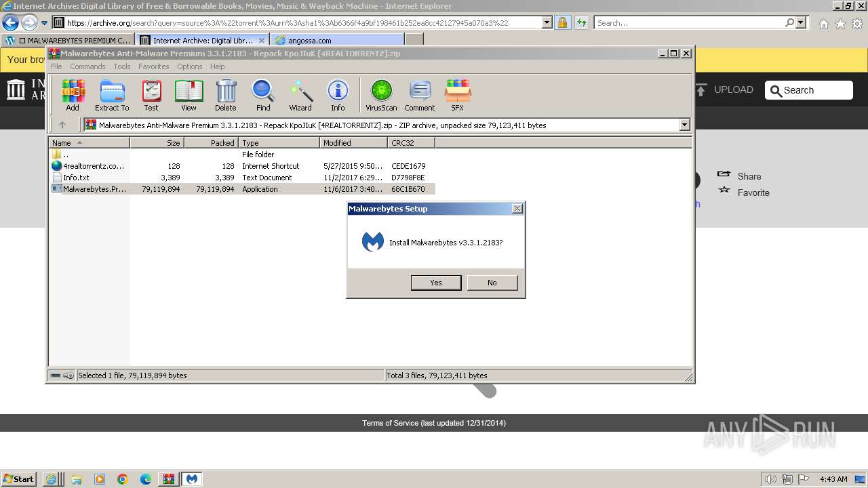This screenshot has width=868, height=488.
Task: Click Internet Explorer forward button
Action: tap(29, 22)
